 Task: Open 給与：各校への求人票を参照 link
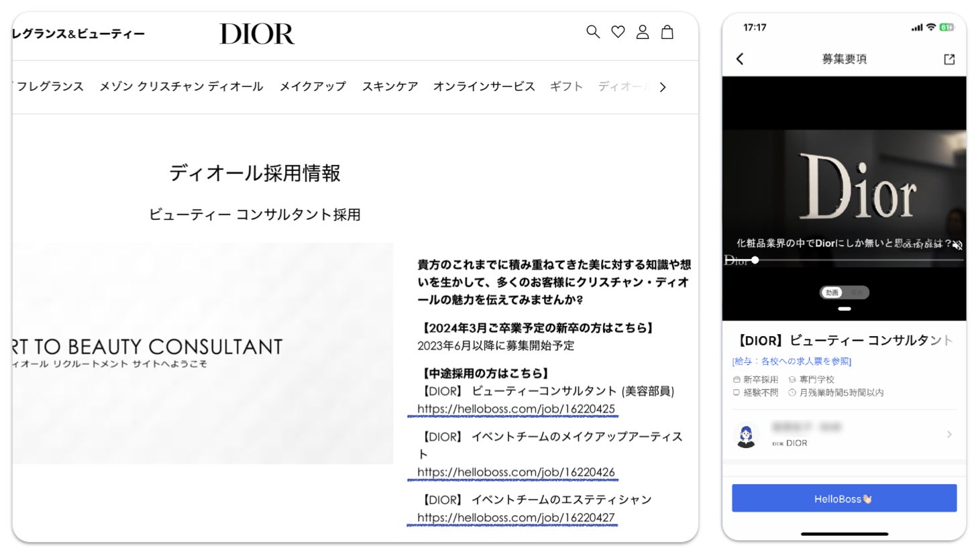click(792, 362)
